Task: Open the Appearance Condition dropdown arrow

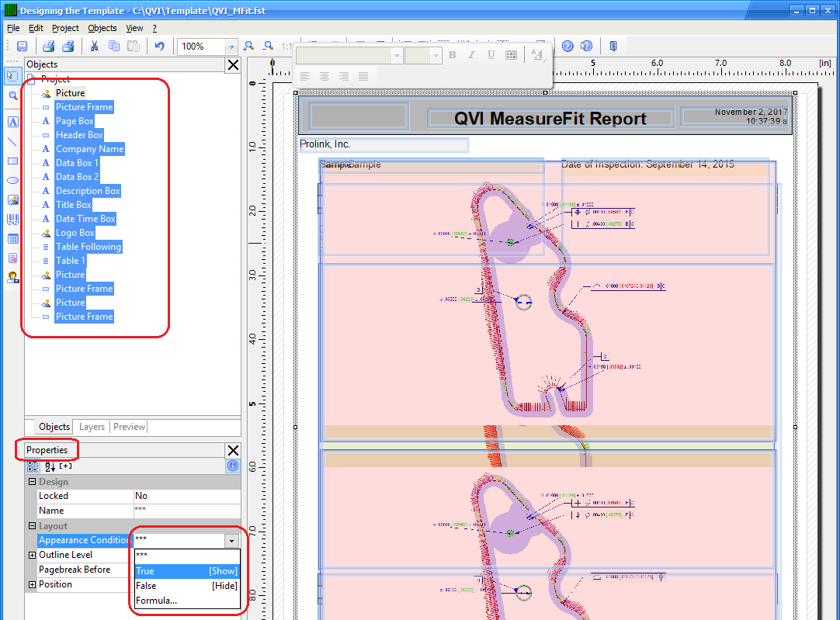Action: pos(231,541)
